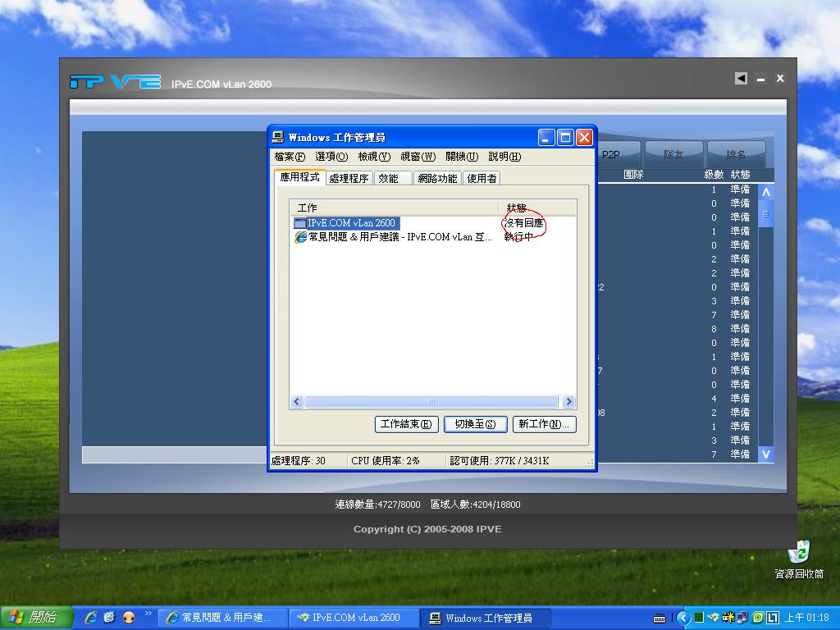This screenshot has height=630, width=840.
Task: Click the back arrow icon in the IPVE window
Action: (741, 79)
